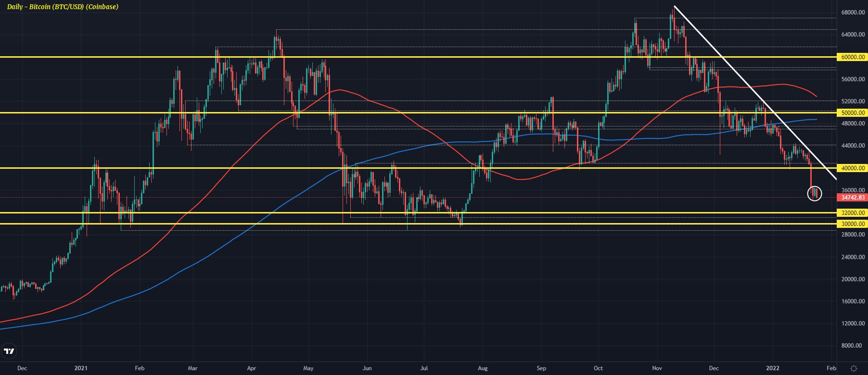
Task: Click the TradingView logo icon
Action: [x=9, y=352]
